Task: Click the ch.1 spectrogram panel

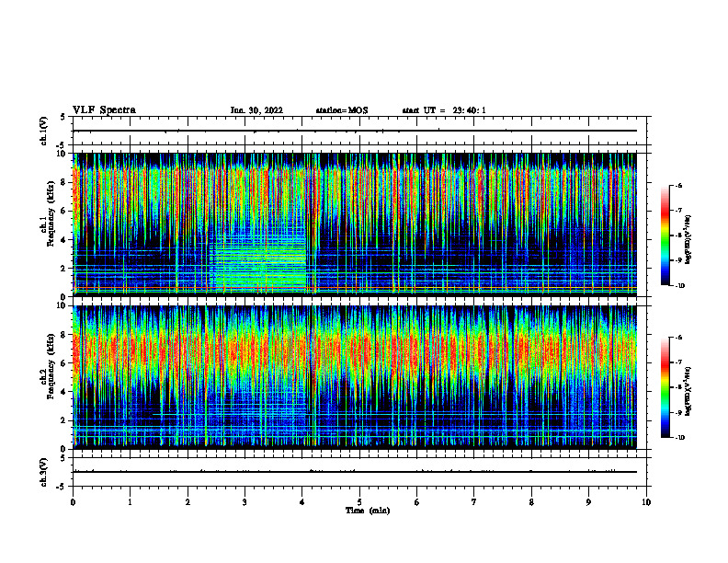Action: pyautogui.click(x=355, y=224)
